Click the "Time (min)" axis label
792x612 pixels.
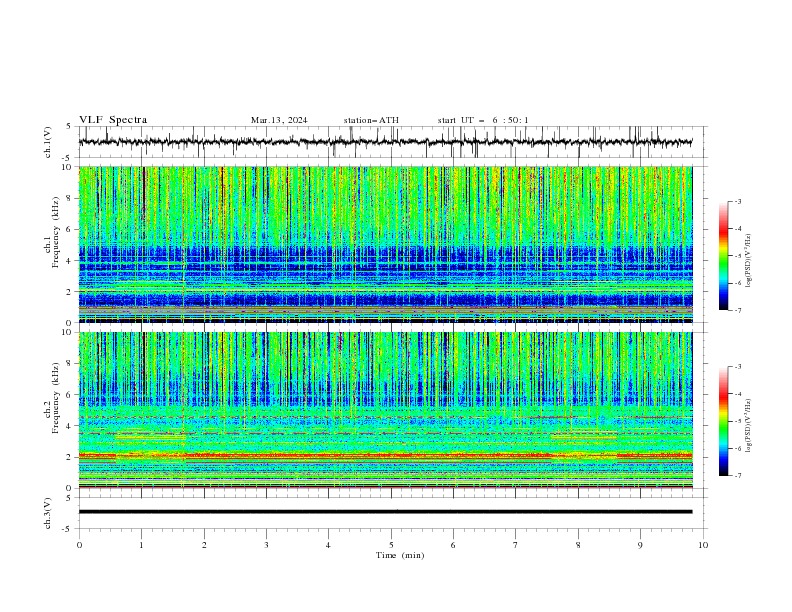coord(400,555)
